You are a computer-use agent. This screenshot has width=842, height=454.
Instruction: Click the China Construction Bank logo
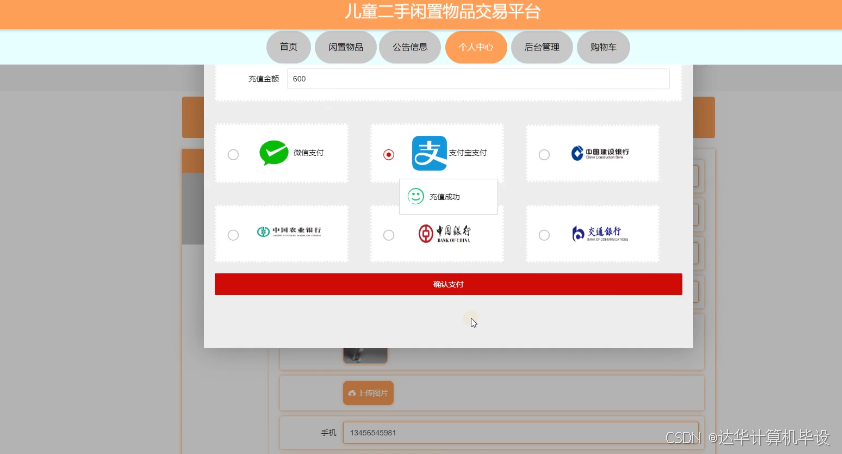click(x=600, y=153)
